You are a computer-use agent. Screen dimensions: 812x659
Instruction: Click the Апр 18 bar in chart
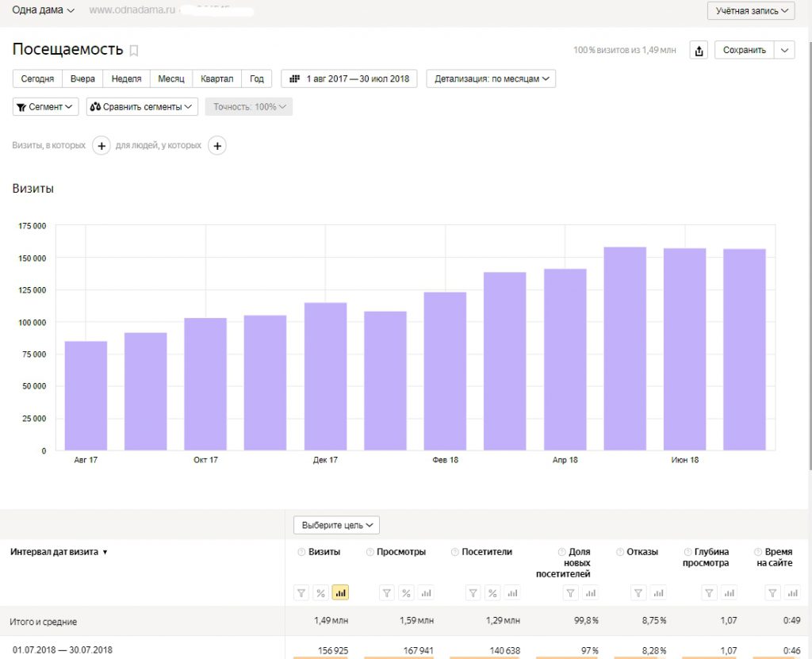565,359
